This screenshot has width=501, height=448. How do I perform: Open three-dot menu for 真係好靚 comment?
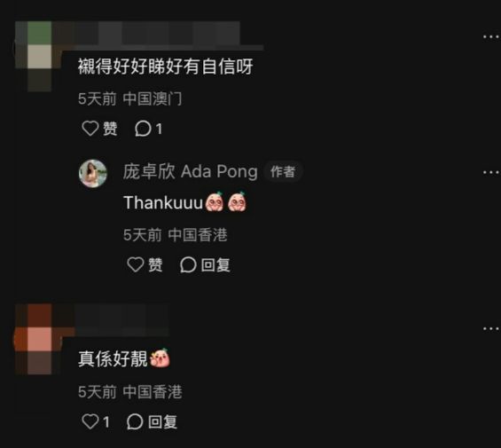491,328
